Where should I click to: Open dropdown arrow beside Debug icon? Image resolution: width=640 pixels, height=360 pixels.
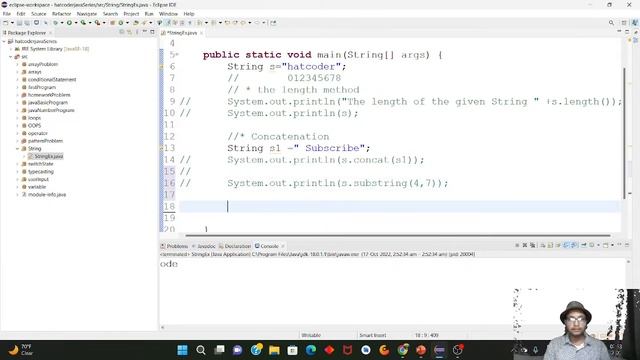(x=62, y=23)
